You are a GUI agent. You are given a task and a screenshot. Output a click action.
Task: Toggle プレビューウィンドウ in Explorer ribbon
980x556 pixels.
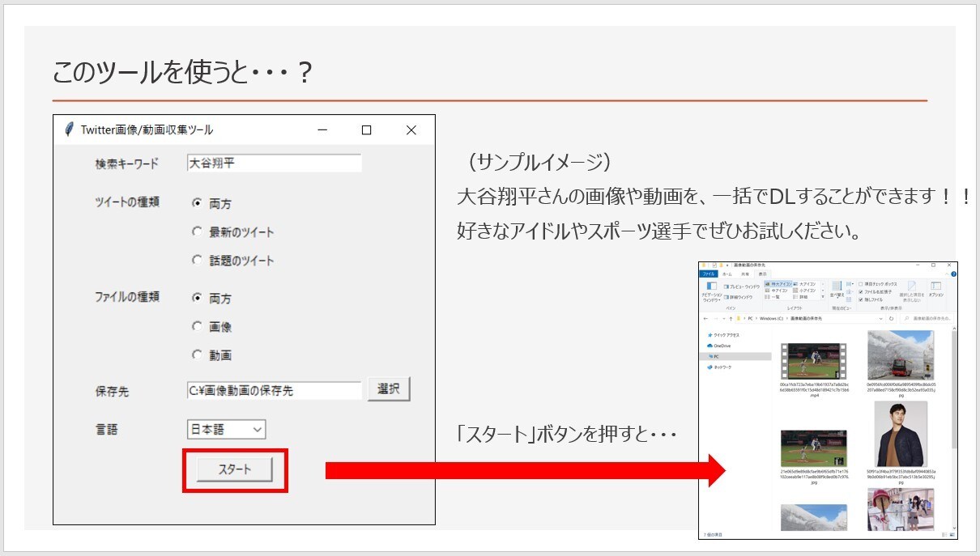741,286
